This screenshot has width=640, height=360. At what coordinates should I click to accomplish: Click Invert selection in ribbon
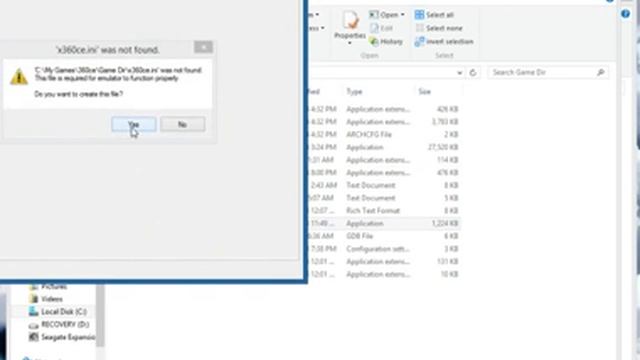click(x=444, y=42)
